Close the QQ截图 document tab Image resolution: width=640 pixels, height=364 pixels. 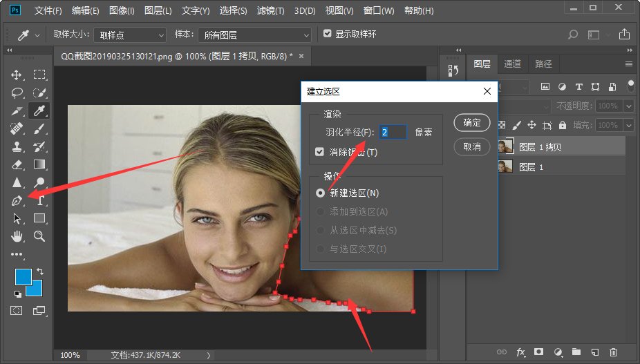[301, 56]
